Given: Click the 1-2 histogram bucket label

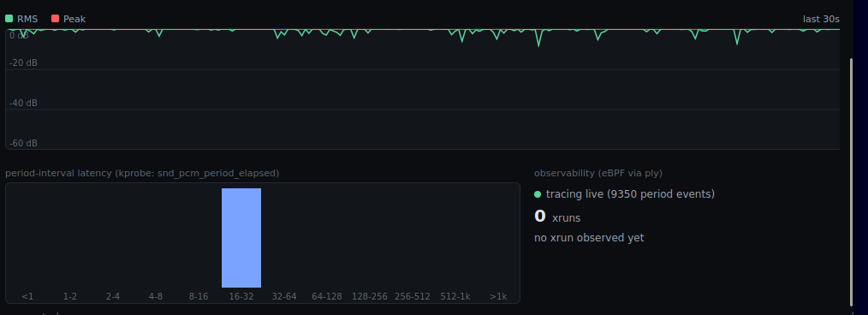Looking at the screenshot, I should pos(69,297).
